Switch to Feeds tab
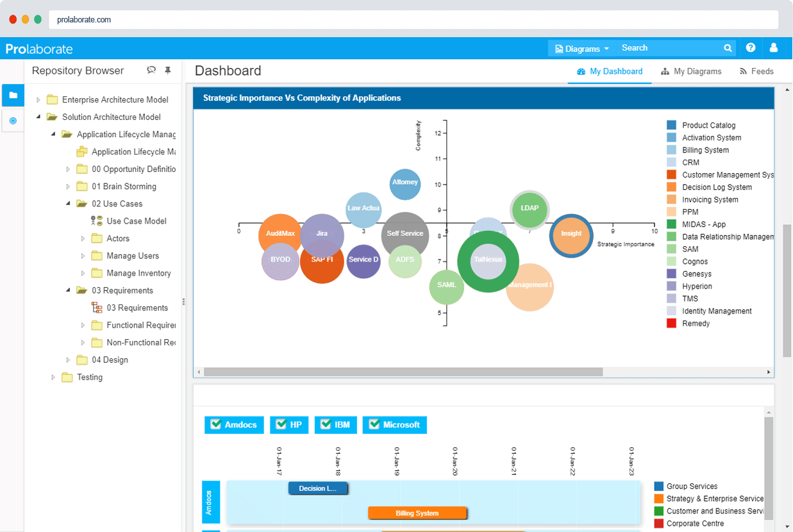The image size is (793, 532). [x=756, y=71]
